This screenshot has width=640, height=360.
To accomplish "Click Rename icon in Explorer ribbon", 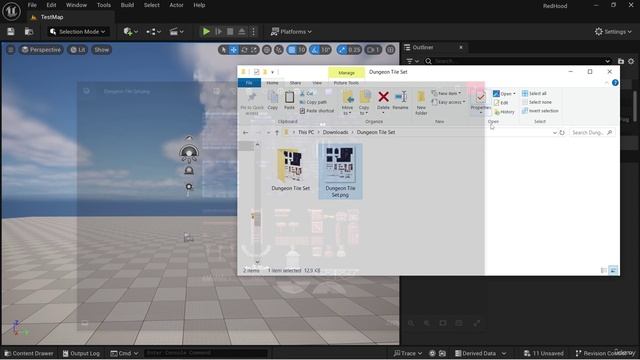I will pyautogui.click(x=400, y=100).
